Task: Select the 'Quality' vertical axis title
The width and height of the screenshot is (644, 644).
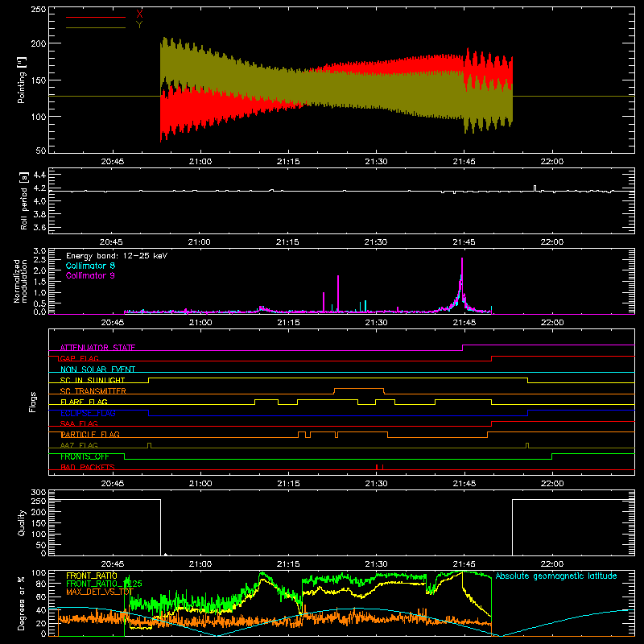Action: coord(22,522)
